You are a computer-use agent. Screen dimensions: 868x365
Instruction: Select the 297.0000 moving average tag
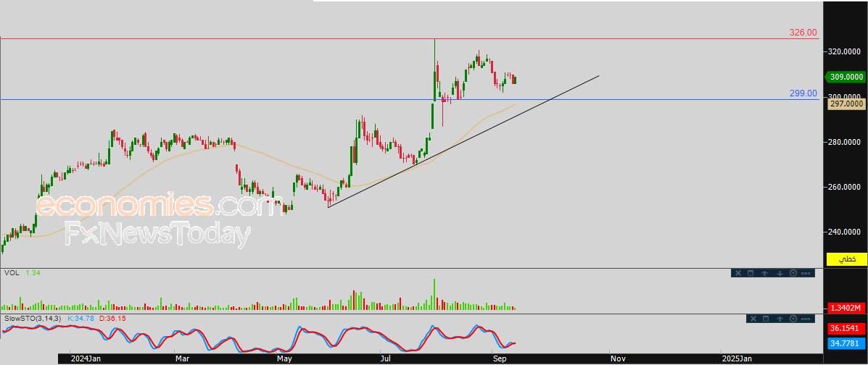[847, 104]
